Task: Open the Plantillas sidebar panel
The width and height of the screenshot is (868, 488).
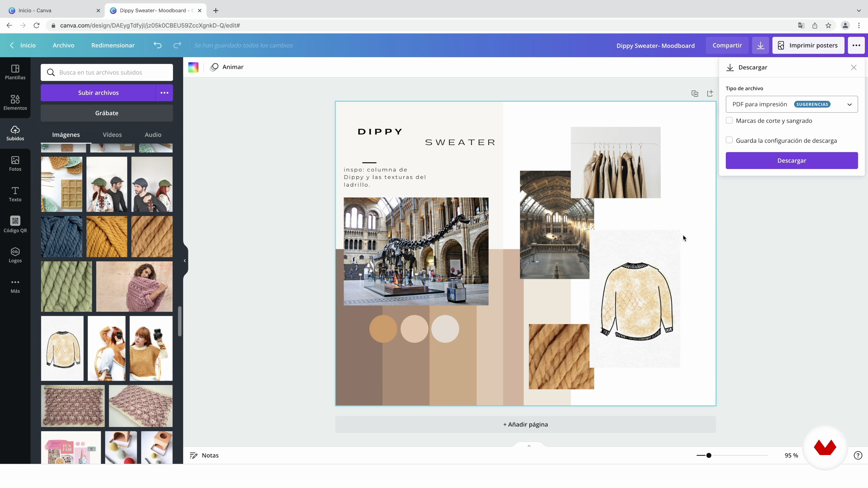Action: 15,72
